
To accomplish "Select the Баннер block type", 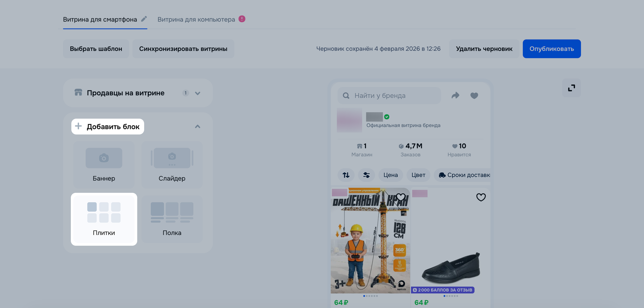I will click(x=104, y=165).
